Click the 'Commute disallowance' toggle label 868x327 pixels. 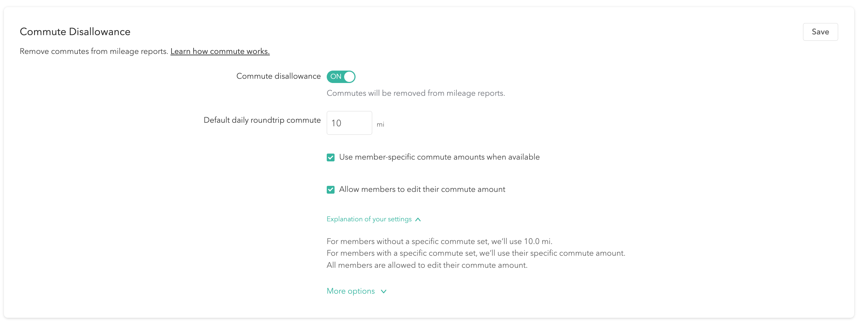click(278, 76)
